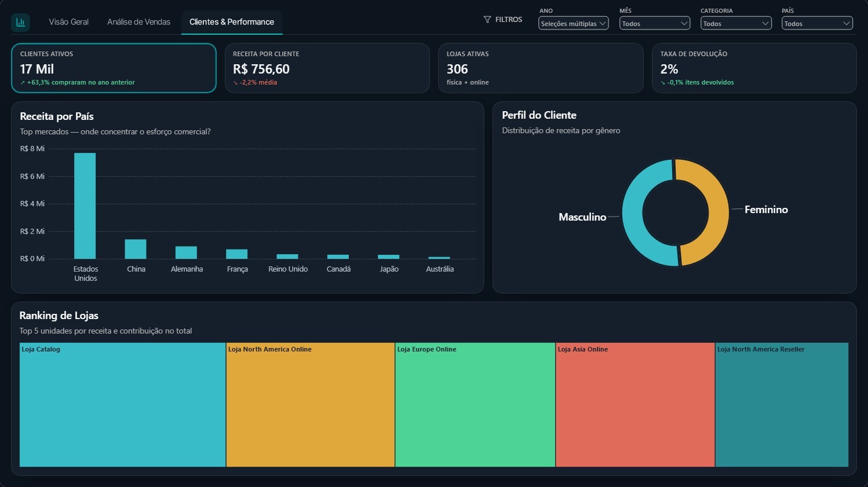868x487 pixels.
Task: Select the Clientes & Performance tab
Action: pos(232,22)
